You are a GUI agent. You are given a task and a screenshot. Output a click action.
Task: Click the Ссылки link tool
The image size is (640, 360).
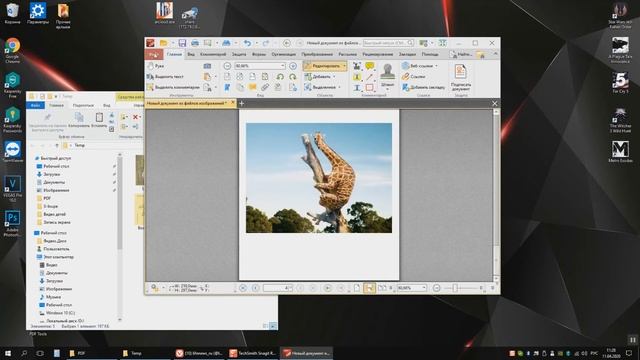point(413,76)
